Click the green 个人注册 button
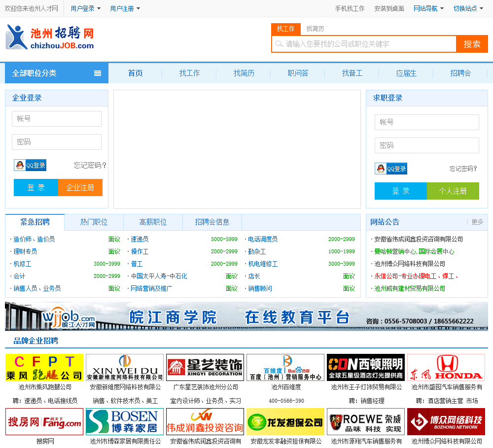Image resolution: width=493 pixels, height=448 pixels. click(x=453, y=191)
